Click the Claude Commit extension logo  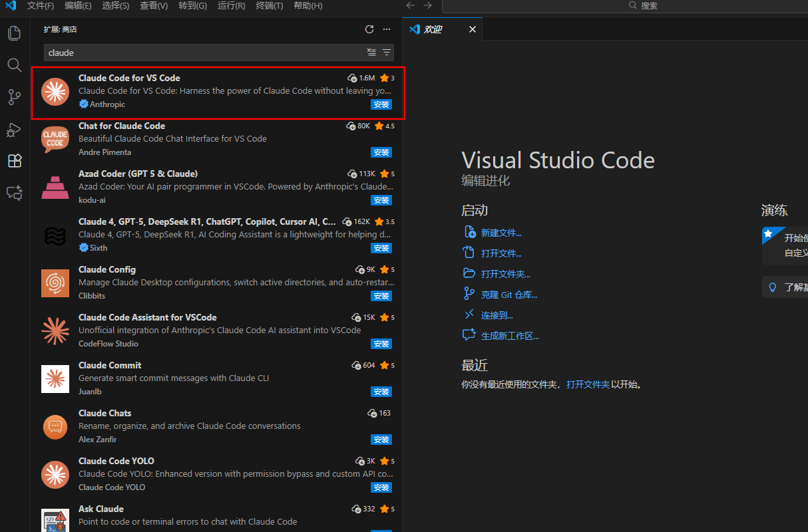[55, 379]
